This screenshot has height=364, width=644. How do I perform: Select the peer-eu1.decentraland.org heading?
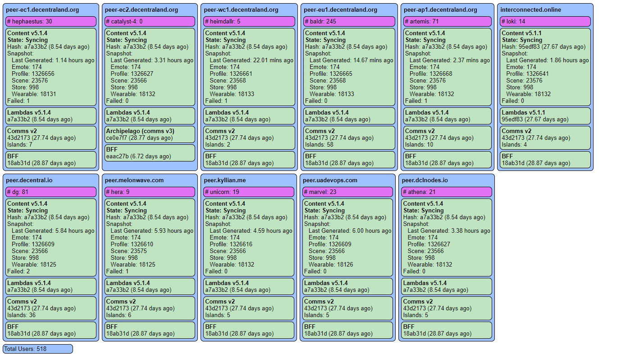coord(341,9)
